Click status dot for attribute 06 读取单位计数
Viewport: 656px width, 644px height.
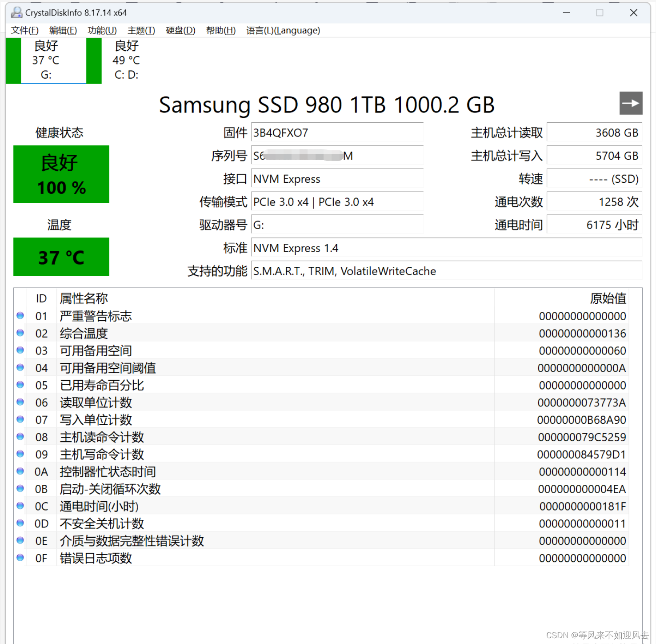pos(20,402)
